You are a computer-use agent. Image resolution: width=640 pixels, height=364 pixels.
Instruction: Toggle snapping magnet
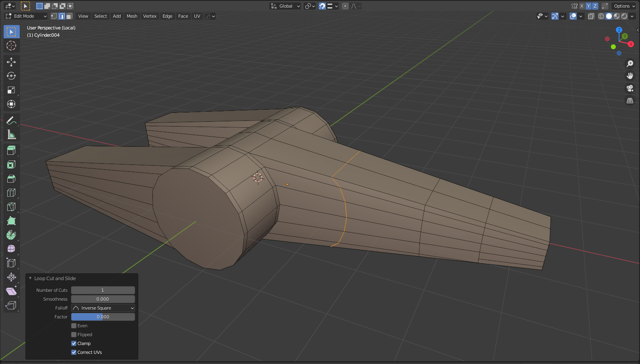click(x=322, y=6)
